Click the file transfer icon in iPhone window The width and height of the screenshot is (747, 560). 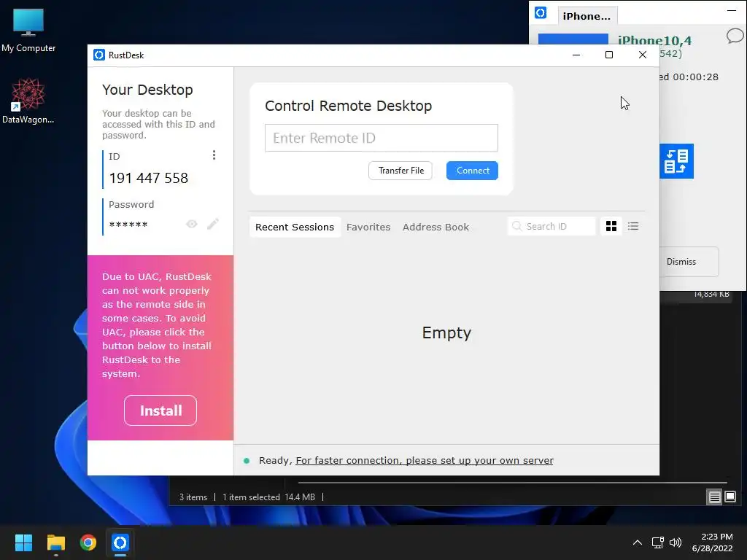(x=676, y=161)
